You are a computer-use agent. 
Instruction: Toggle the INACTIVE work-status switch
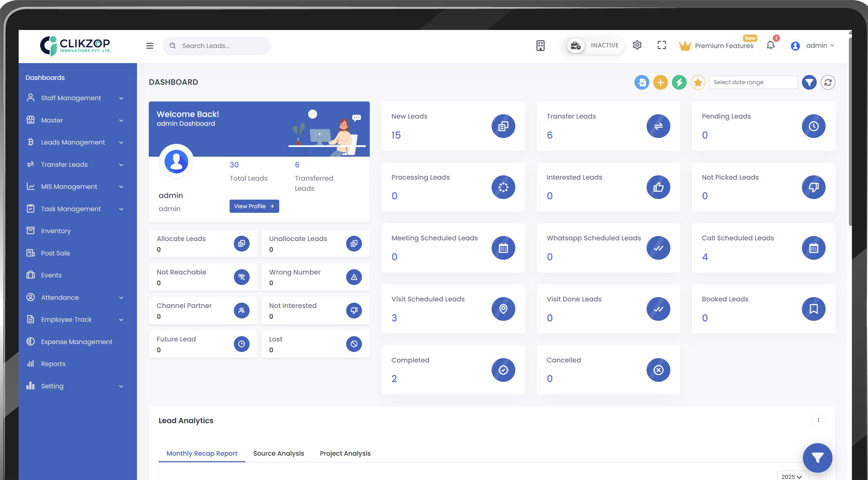(x=594, y=45)
